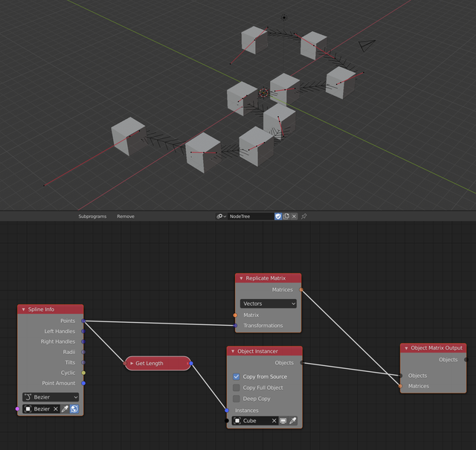Collapse the Object Instancer node
The height and width of the screenshot is (450, 476).
233,351
